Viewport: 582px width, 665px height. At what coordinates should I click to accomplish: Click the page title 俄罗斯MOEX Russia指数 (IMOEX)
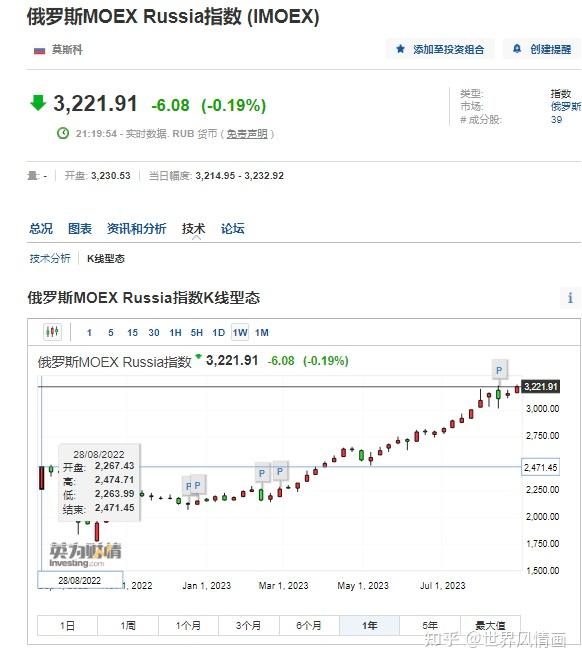click(x=173, y=17)
